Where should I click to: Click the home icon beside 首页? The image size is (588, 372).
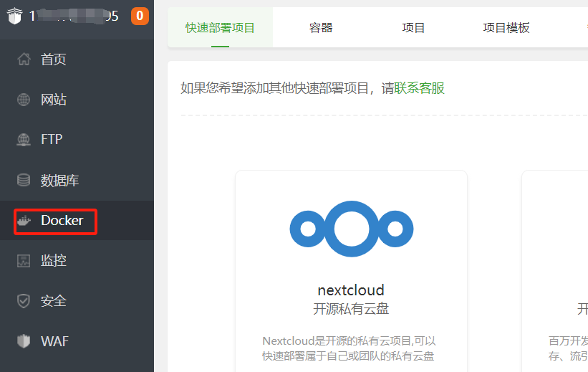(24, 59)
